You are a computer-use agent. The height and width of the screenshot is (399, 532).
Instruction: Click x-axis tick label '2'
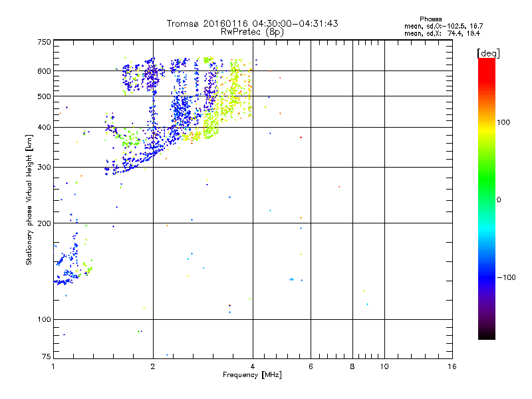153,366
